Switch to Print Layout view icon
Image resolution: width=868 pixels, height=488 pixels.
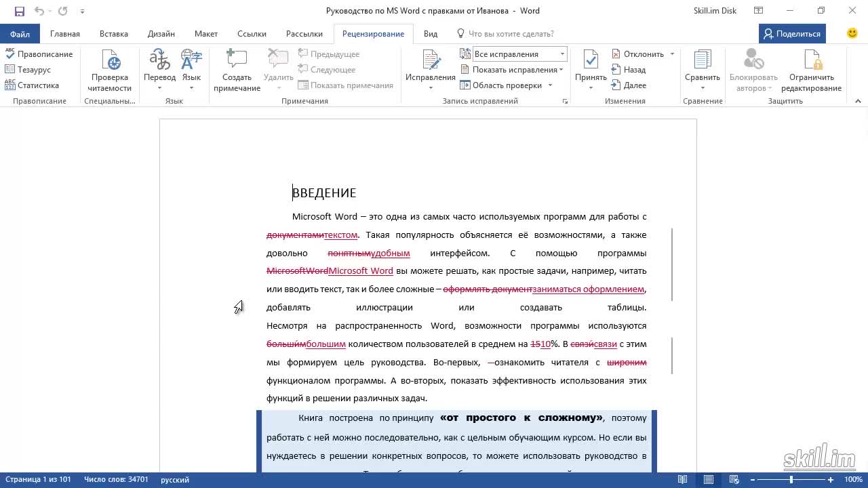(x=709, y=480)
